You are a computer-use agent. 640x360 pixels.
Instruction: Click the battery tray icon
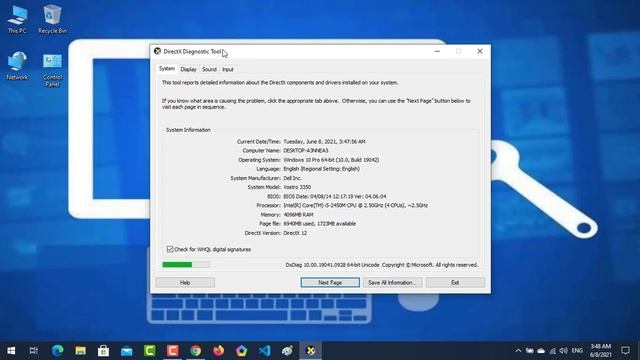pyautogui.click(x=530, y=351)
